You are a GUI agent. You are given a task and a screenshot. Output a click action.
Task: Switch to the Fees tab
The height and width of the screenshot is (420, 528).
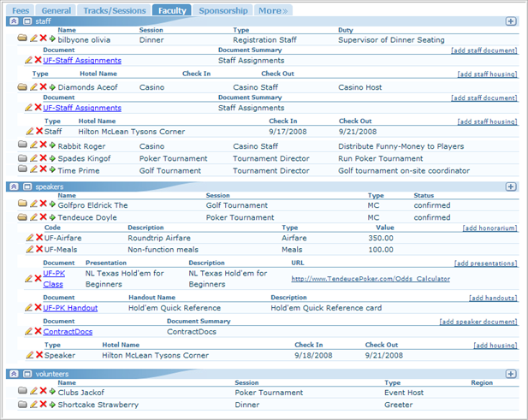pos(21,10)
